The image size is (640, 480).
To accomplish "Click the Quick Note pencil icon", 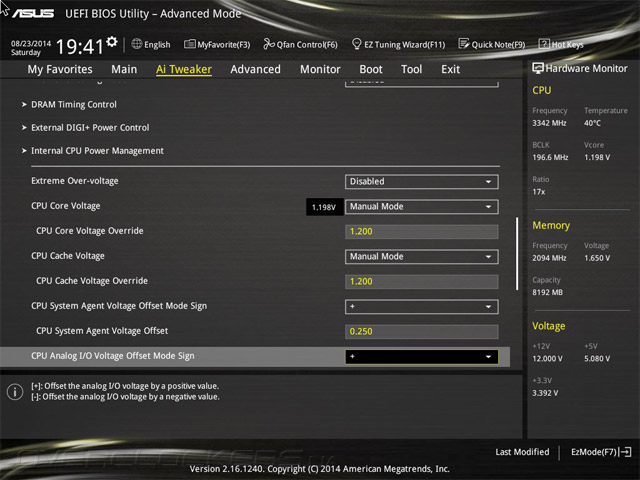I will coord(464,44).
